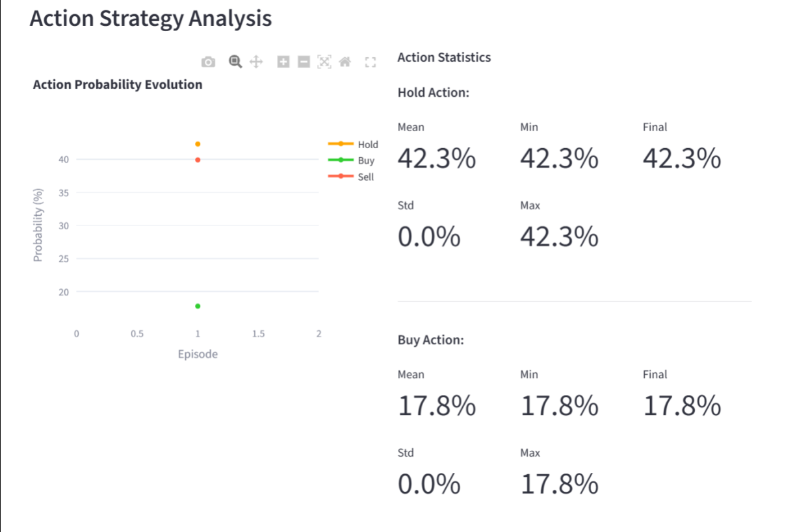795x532 pixels.
Task: Download the plot as PNG with camera icon
Action: tap(208, 62)
